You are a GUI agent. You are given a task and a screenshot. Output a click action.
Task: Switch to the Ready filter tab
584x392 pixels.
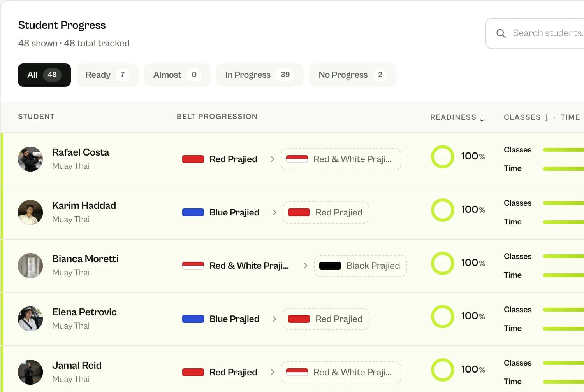coord(107,75)
